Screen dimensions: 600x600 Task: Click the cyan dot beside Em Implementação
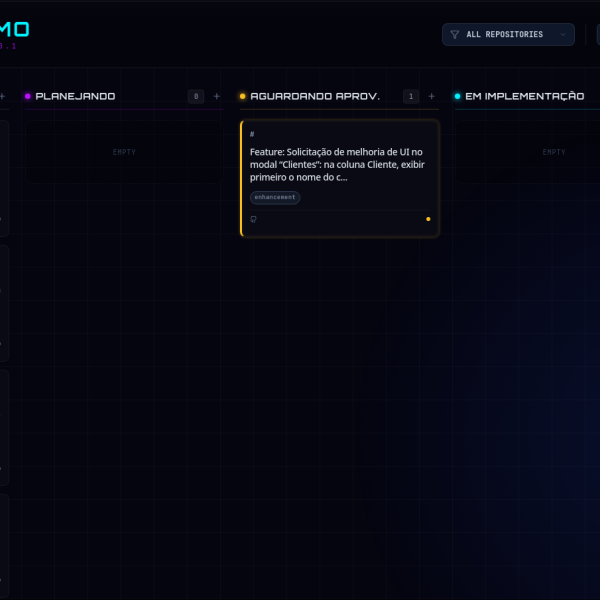[458, 97]
